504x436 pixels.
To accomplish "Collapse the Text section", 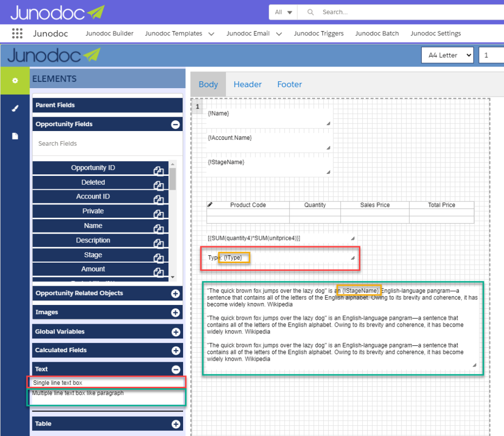I will pyautogui.click(x=176, y=369).
